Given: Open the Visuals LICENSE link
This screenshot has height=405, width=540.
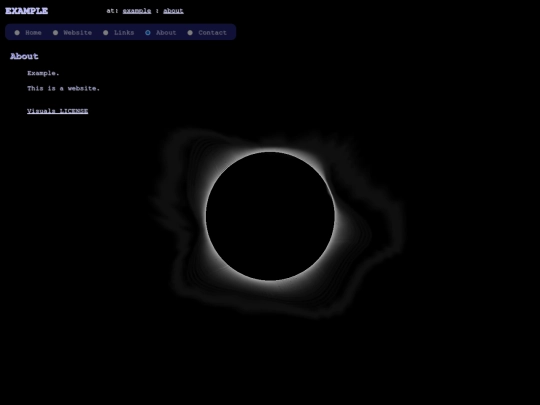Looking at the screenshot, I should pos(58,111).
